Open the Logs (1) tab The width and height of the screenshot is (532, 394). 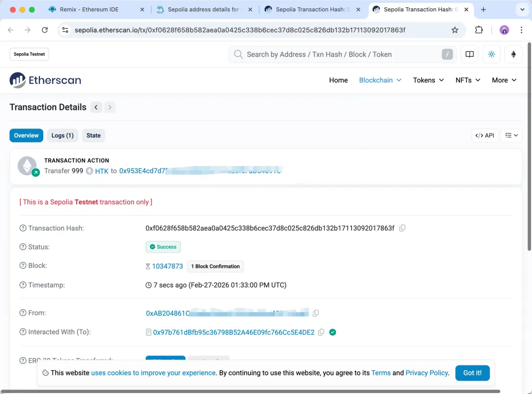[63, 135]
